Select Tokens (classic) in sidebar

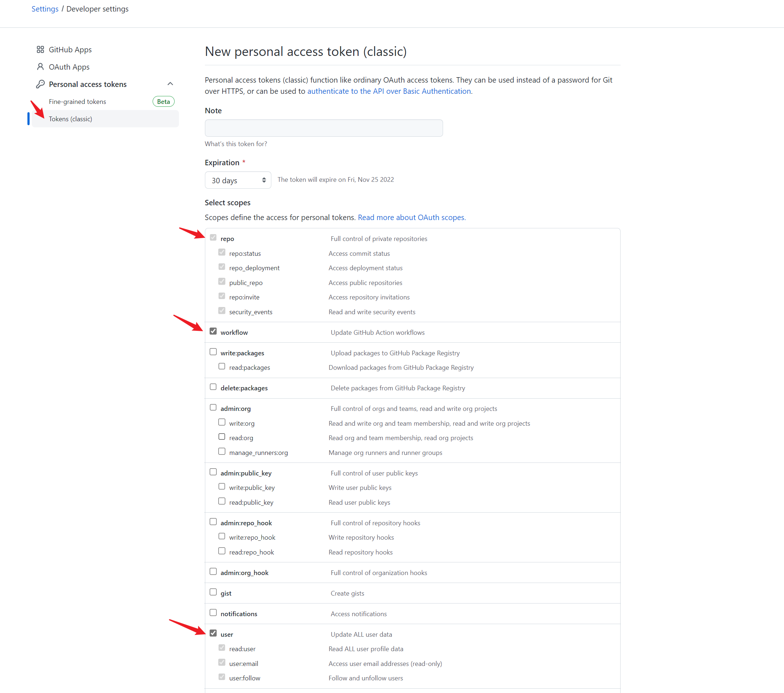(x=71, y=119)
